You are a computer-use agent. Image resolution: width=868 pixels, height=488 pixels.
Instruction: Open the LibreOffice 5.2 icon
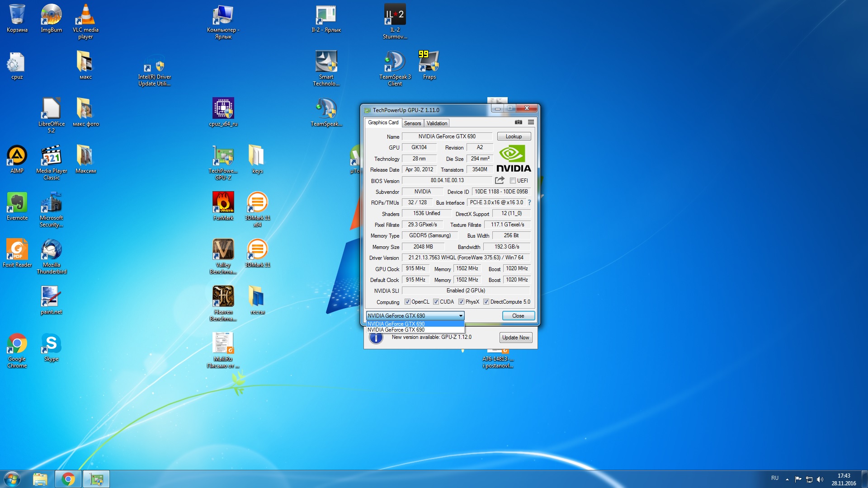(x=51, y=115)
